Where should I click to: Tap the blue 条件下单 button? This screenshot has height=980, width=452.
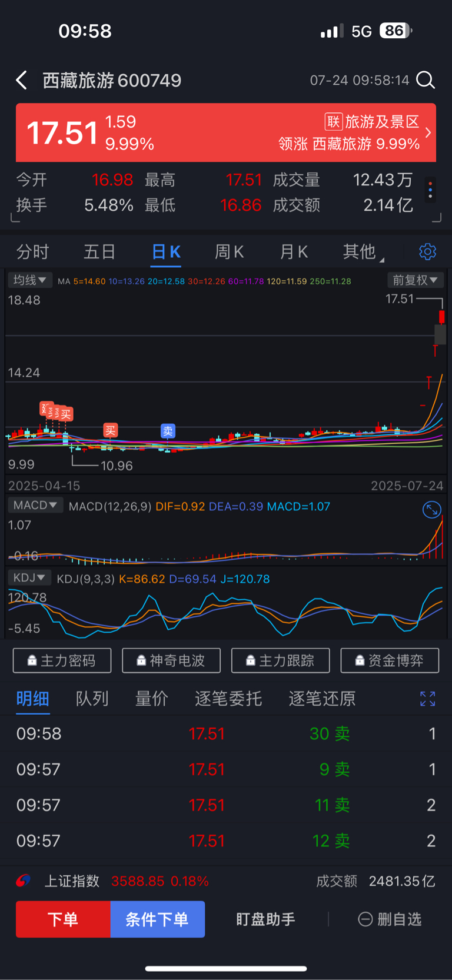click(157, 919)
